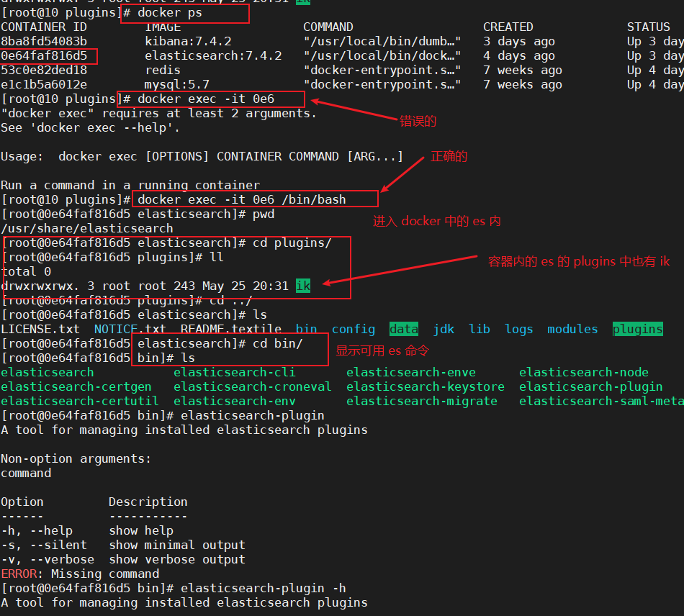The image size is (684, 616).
Task: Click elasticsearch-certutil in the bin listing
Action: (x=79, y=401)
